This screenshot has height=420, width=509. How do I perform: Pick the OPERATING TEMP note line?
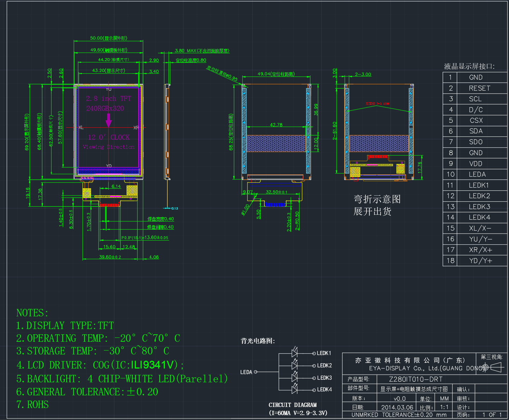pyautogui.click(x=98, y=338)
